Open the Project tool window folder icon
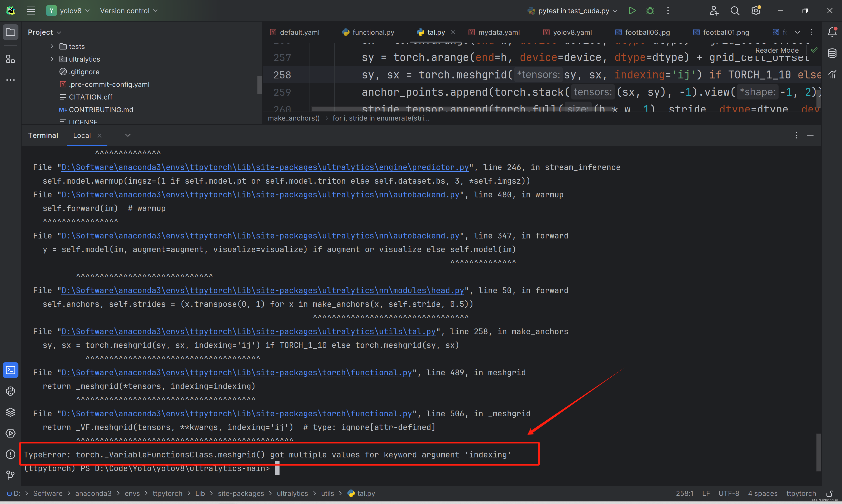Image resolution: width=842 pixels, height=504 pixels. click(x=11, y=32)
